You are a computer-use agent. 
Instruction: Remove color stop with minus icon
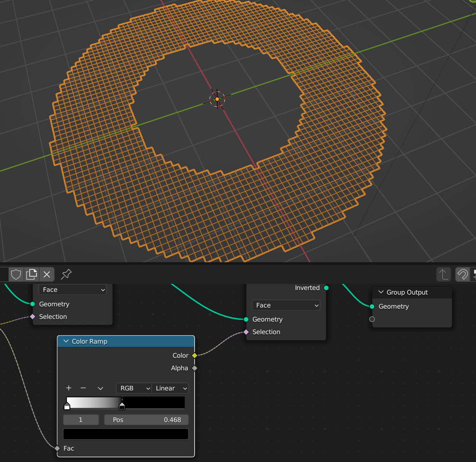[x=83, y=388]
